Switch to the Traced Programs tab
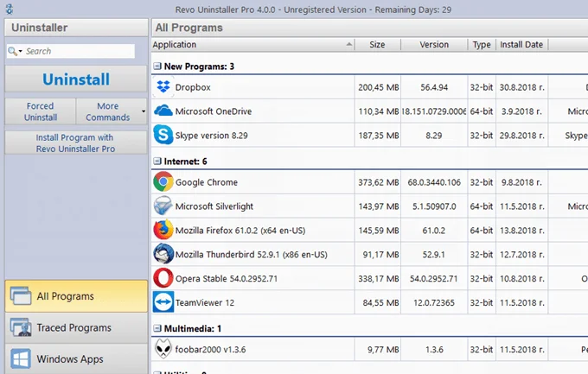 click(x=73, y=327)
